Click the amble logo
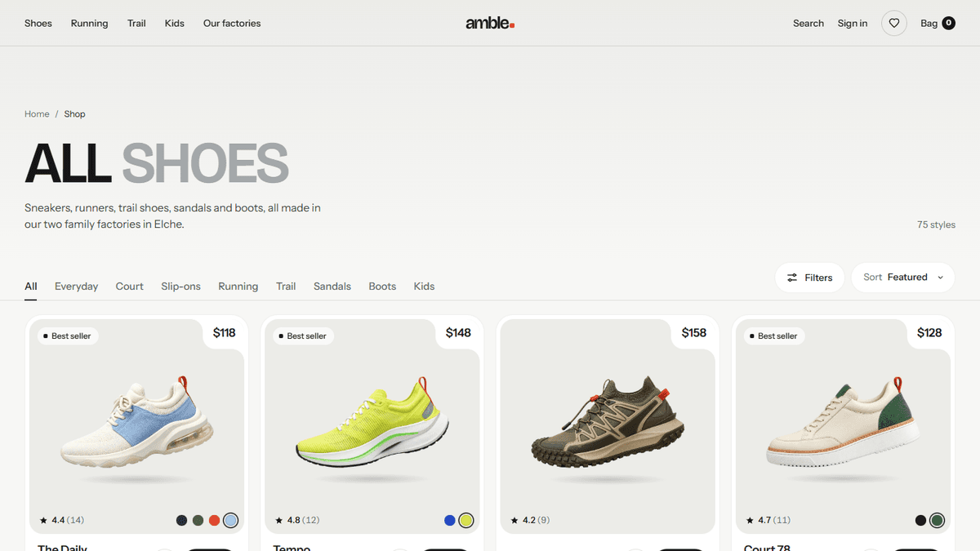This screenshot has width=980, height=551. (490, 23)
